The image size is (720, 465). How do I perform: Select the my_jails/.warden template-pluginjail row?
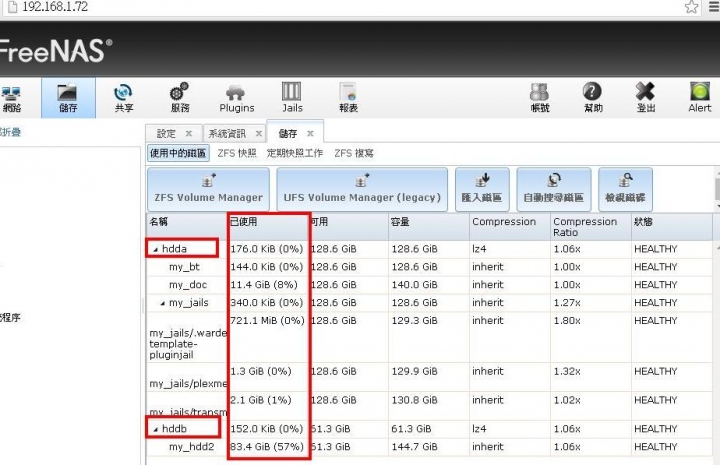429,337
